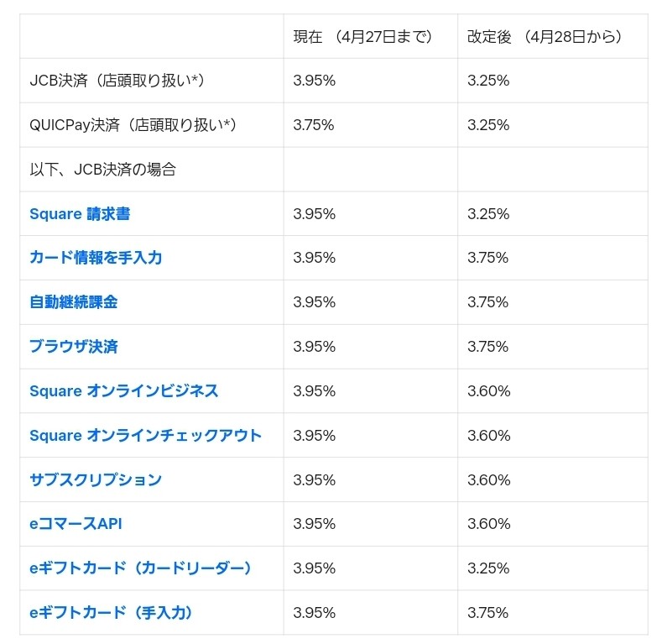Click the Square オンラインチェックアウト link

146,436
